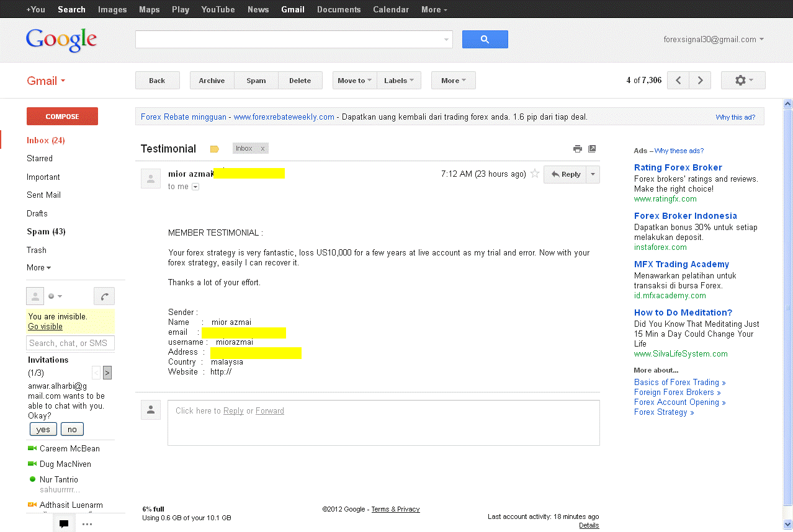The width and height of the screenshot is (793, 532).
Task: Open the Reply options dropdown arrow
Action: point(593,174)
